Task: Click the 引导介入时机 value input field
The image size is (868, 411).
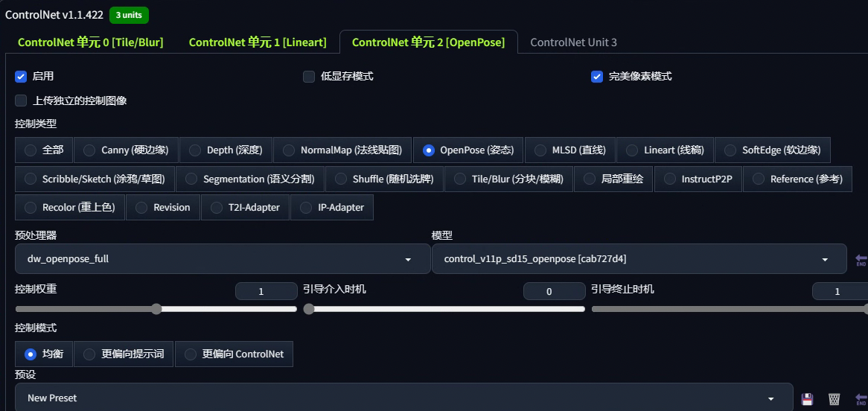Action: coord(554,291)
